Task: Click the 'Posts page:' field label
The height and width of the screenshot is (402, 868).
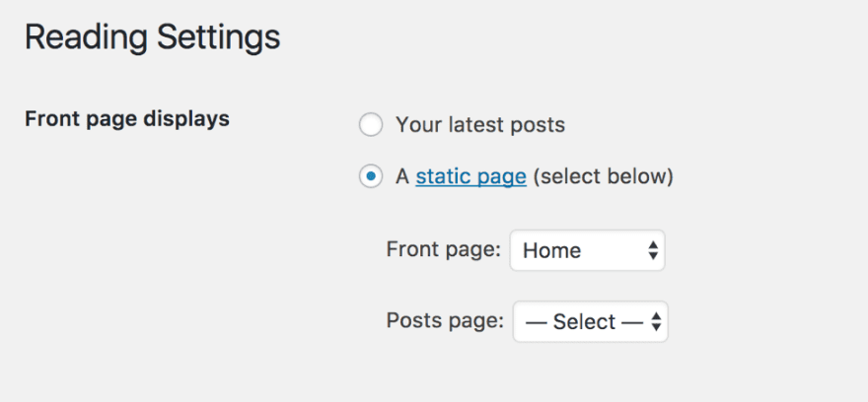Action: point(445,322)
